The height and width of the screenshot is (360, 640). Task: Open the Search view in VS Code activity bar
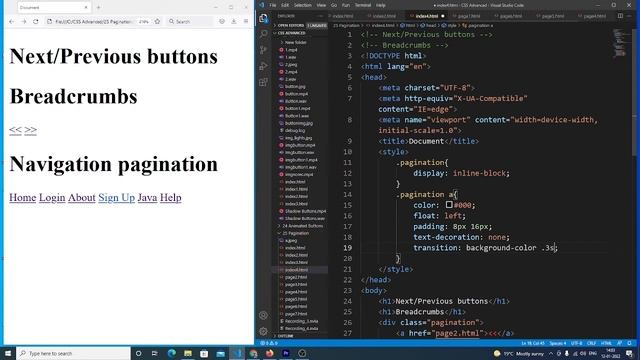264,33
